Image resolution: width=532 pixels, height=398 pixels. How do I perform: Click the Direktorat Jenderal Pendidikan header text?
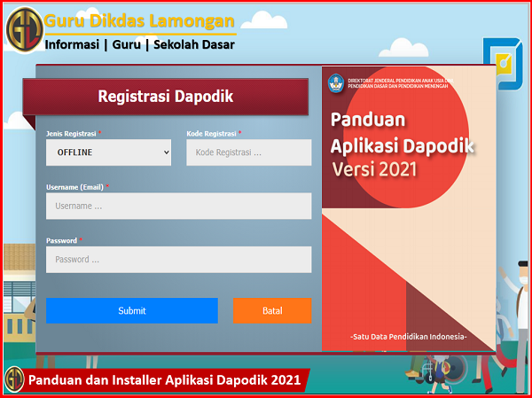click(x=401, y=83)
